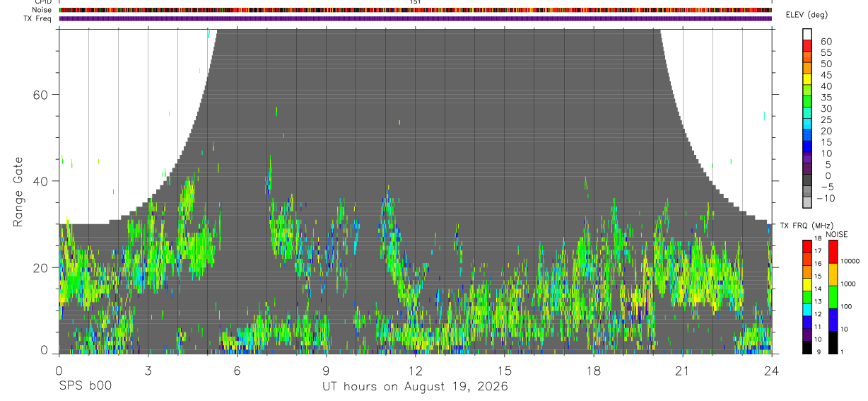Click the 6 hour tick label

click(237, 371)
